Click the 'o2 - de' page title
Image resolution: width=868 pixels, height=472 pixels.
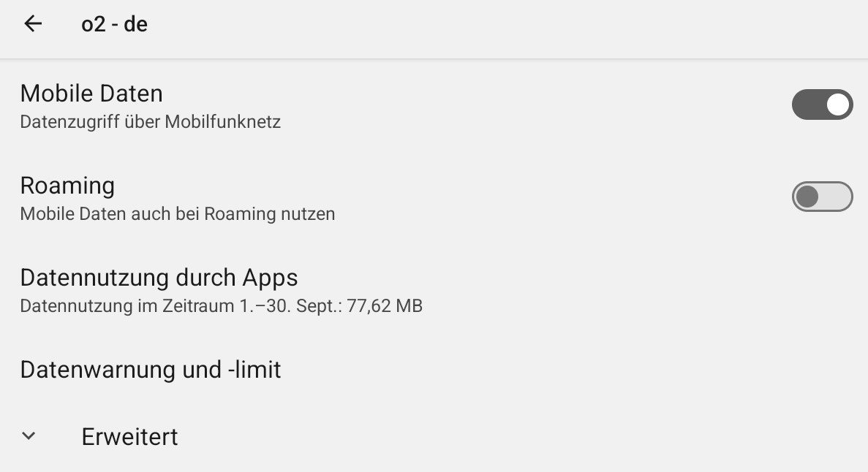pos(115,24)
